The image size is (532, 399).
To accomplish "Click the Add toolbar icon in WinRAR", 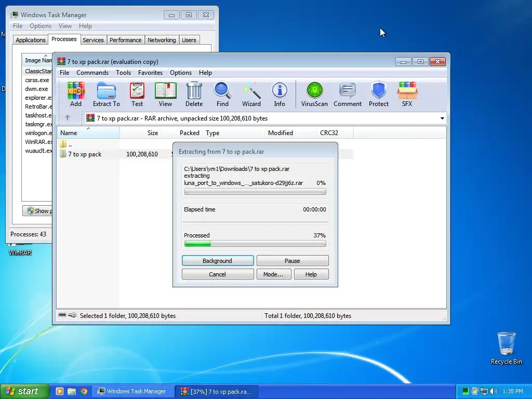I will 76,95.
